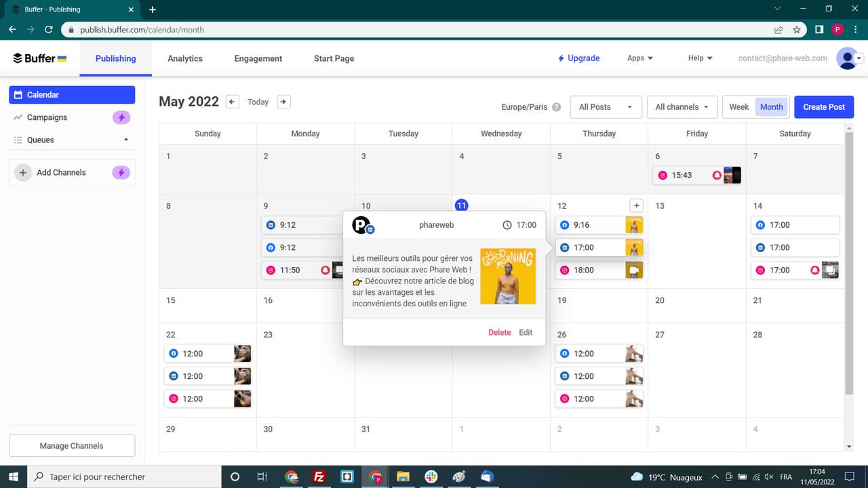Click the Chrome profile P icon
This screenshot has height=488, width=868.
click(x=837, y=30)
